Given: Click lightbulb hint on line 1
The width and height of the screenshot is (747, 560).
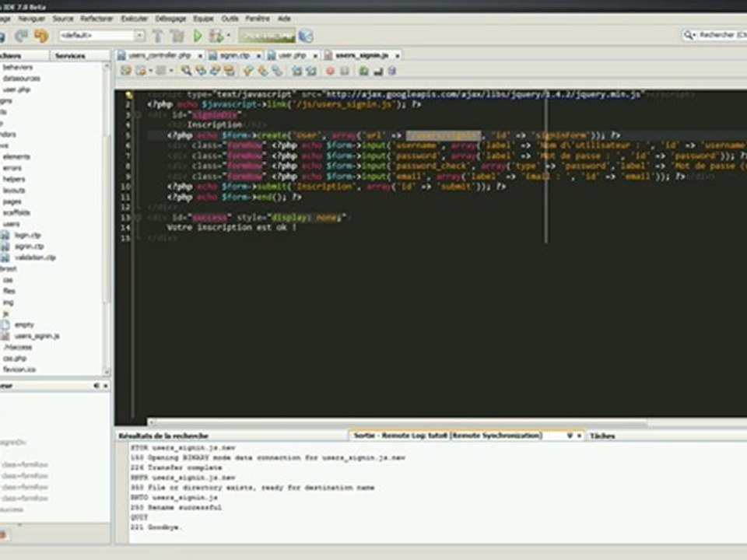Looking at the screenshot, I should [x=130, y=95].
